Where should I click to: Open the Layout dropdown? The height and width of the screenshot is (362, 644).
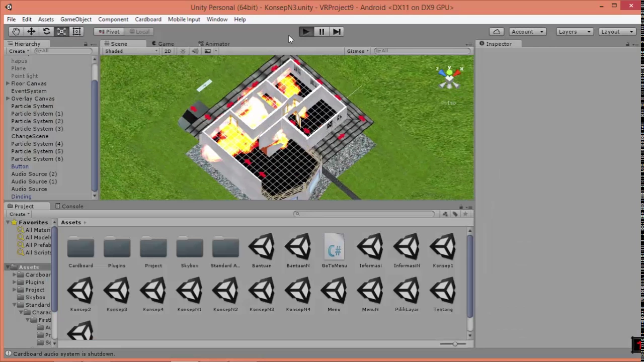point(617,32)
